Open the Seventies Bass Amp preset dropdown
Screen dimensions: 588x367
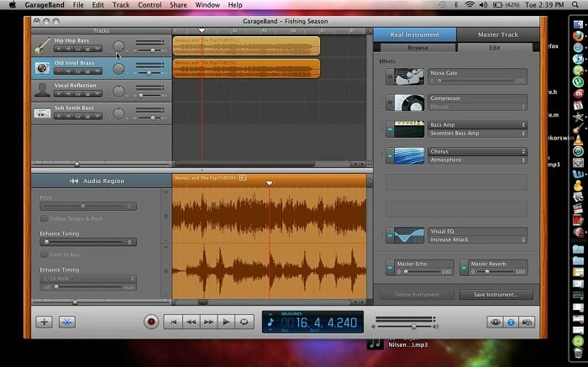pyautogui.click(x=478, y=134)
